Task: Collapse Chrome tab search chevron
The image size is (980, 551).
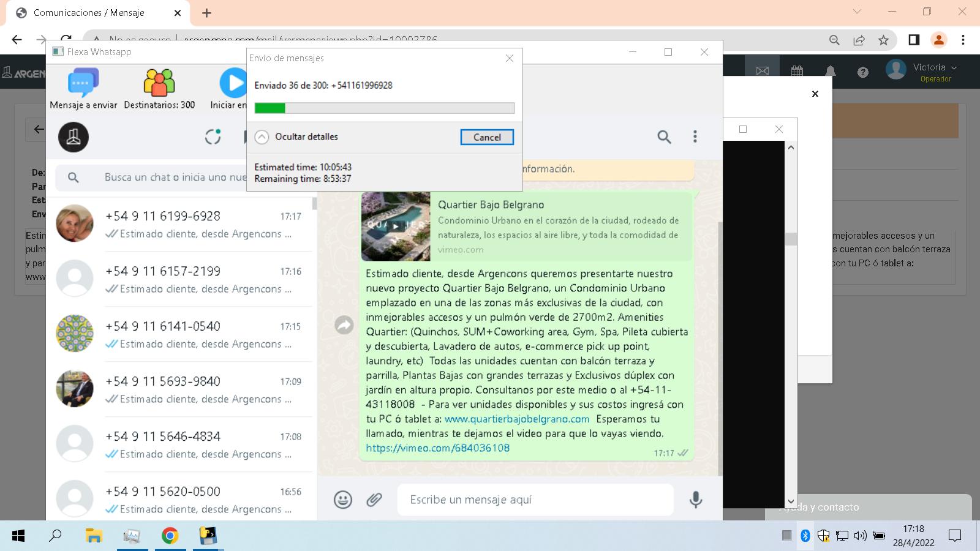Action: coord(857,12)
